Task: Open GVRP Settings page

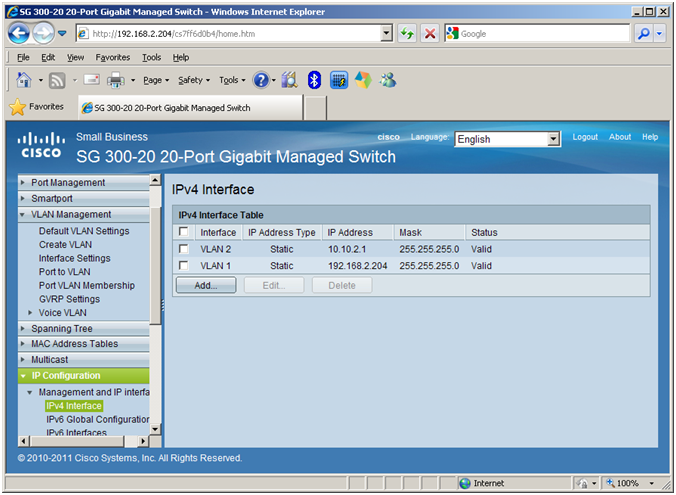Action: pyautogui.click(x=69, y=299)
